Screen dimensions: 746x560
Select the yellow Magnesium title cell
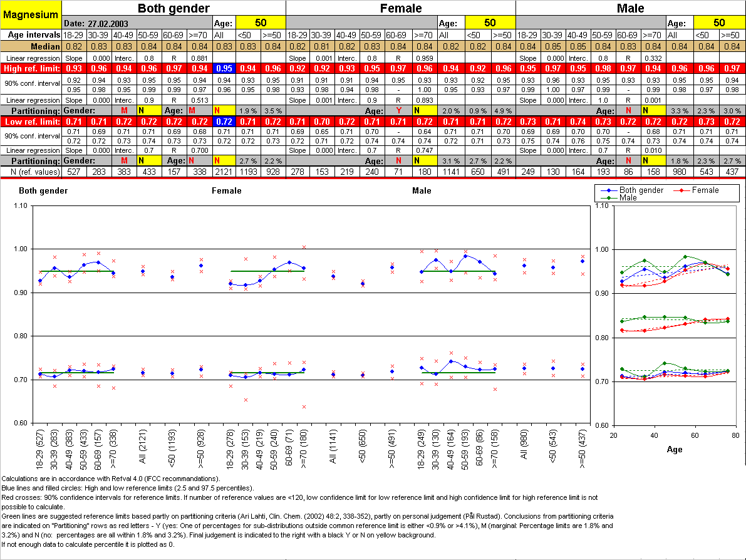pos(31,14)
